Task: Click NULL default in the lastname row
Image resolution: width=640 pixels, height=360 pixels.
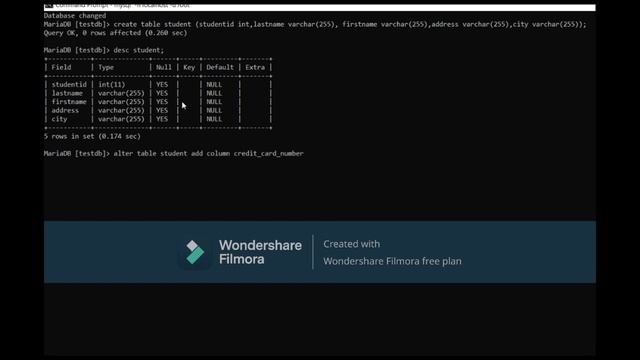Action: point(214,93)
